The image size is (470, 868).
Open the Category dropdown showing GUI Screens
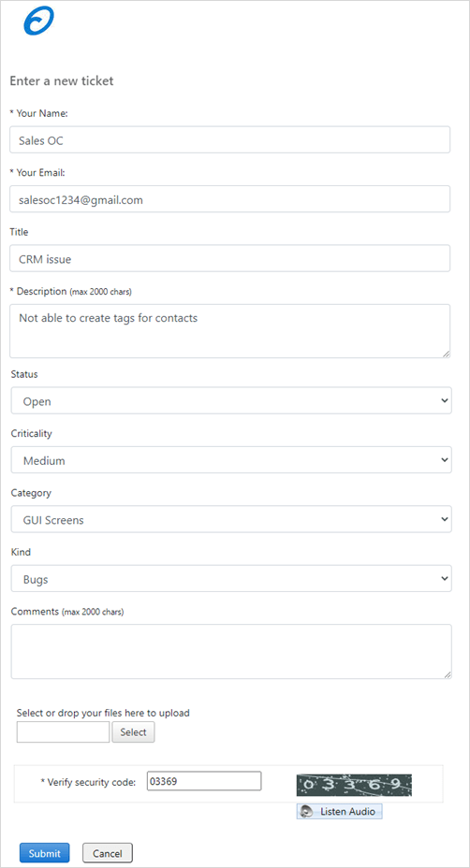coord(231,519)
